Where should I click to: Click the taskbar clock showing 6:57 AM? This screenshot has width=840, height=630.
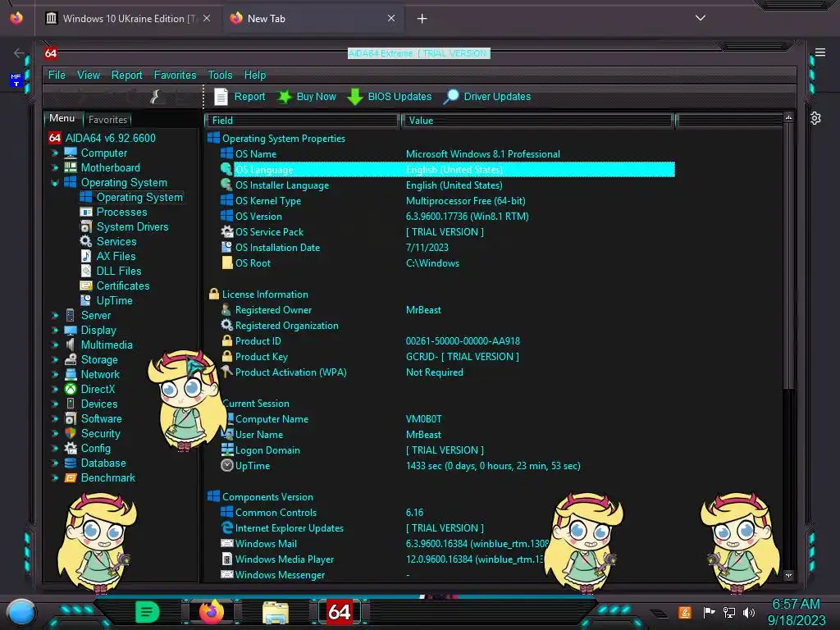point(796,612)
